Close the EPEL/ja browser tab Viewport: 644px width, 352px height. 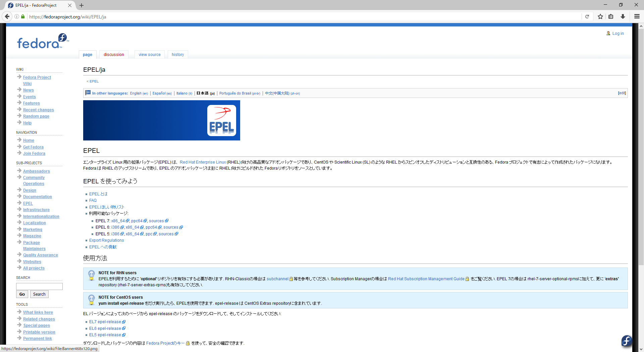pos(70,5)
